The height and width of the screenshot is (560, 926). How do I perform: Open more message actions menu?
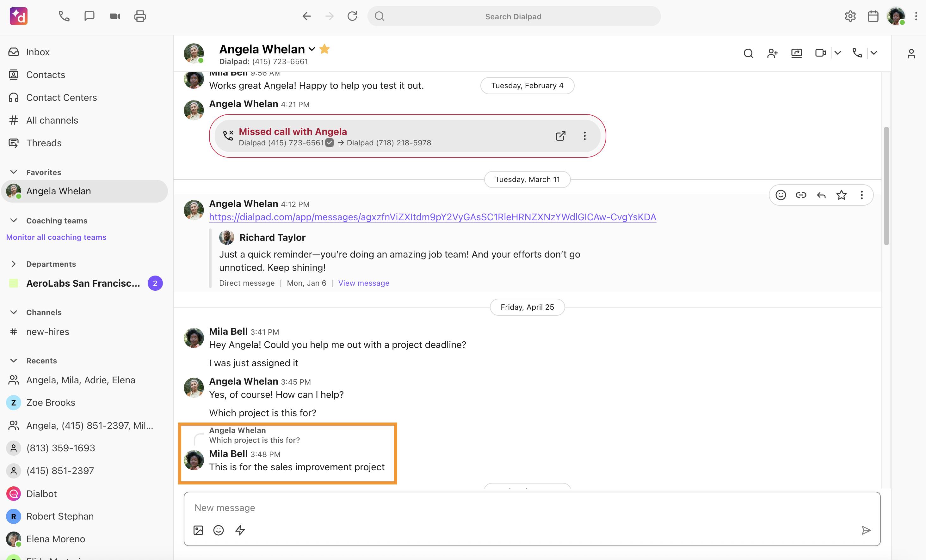(862, 195)
